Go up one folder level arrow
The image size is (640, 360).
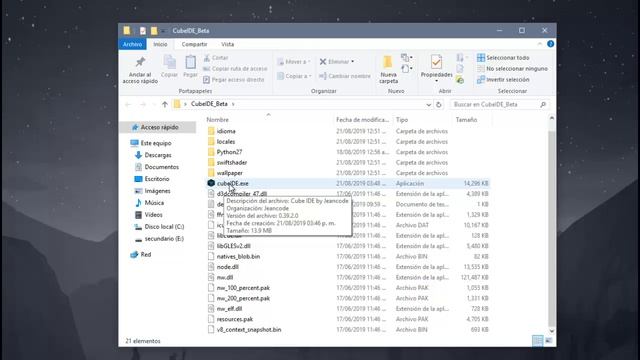tap(164, 104)
